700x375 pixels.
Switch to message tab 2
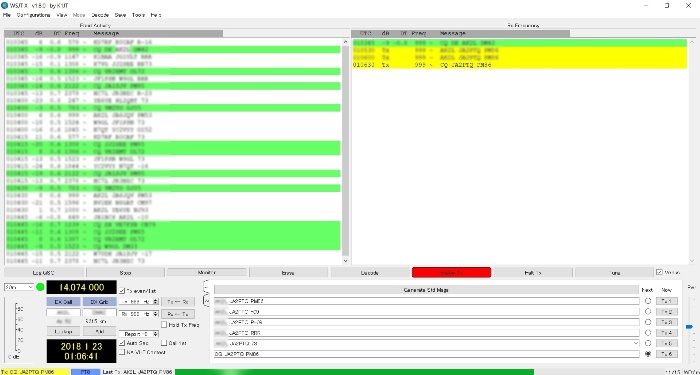pos(206,301)
